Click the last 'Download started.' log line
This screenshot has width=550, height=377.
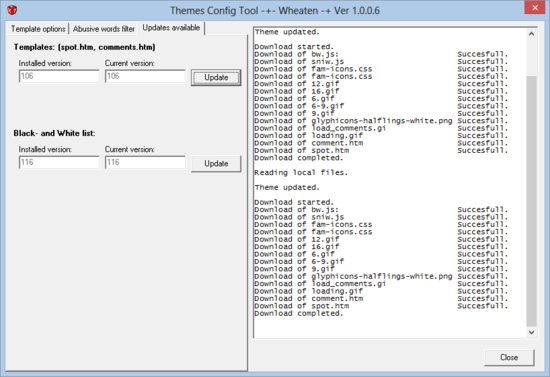click(x=294, y=202)
